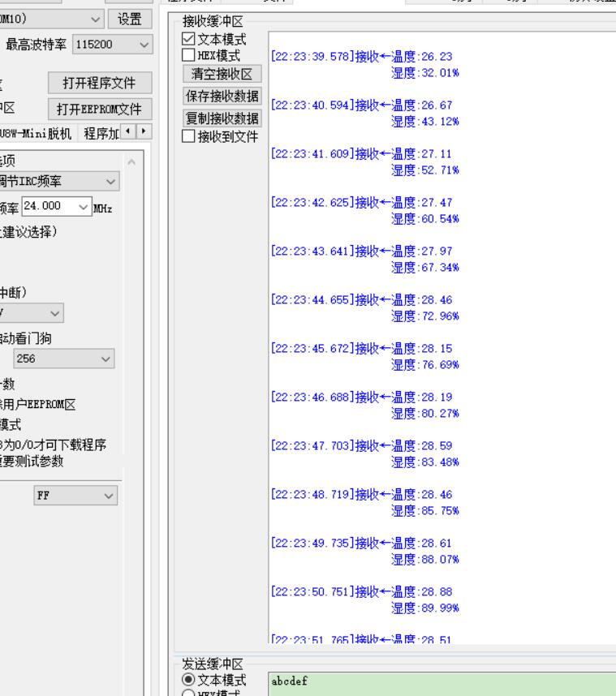616x696 pixels.
Task: Click the timestamp [22:23:40.594]
Action: point(312,105)
